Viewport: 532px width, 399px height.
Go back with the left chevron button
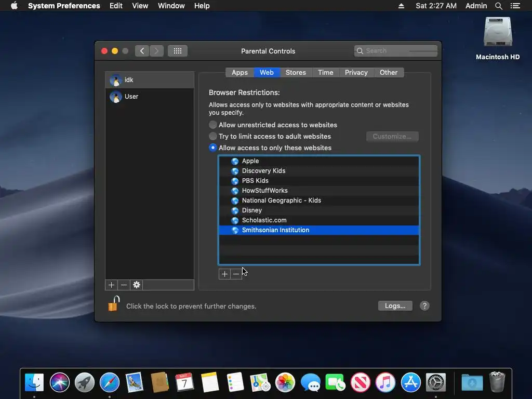(142, 51)
